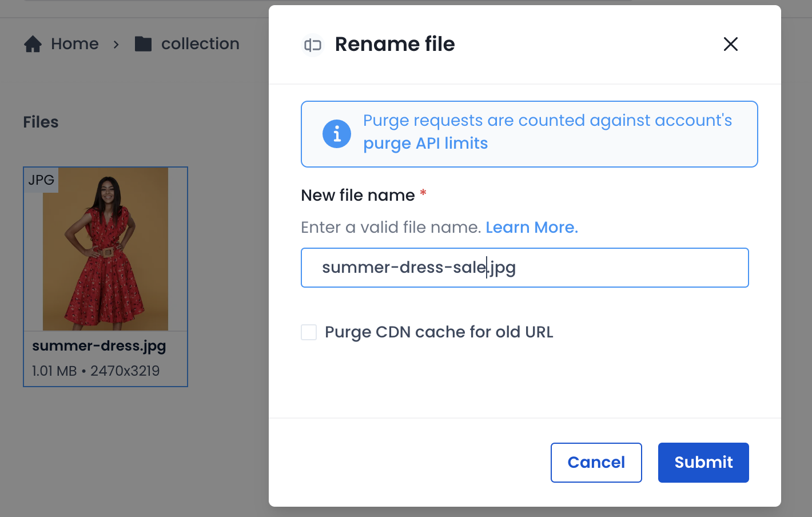Select the summer-dress.jpg image thumbnail
This screenshot has width=812, height=517.
coord(105,249)
